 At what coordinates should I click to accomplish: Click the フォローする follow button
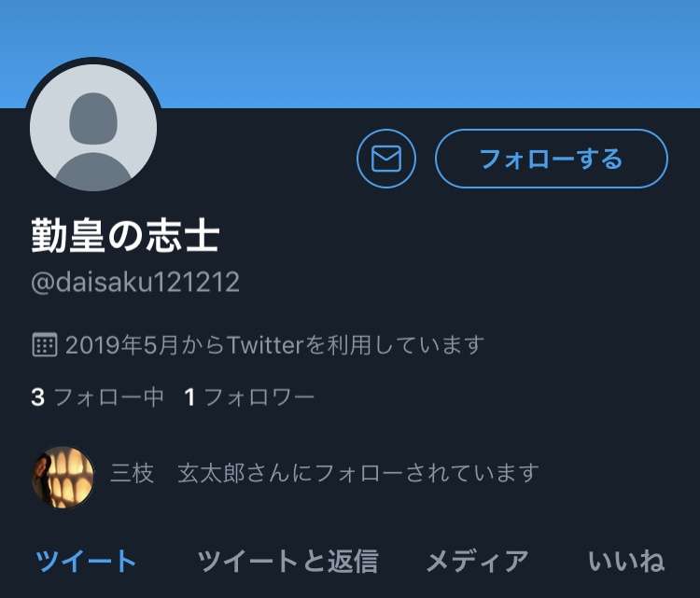[x=552, y=159]
